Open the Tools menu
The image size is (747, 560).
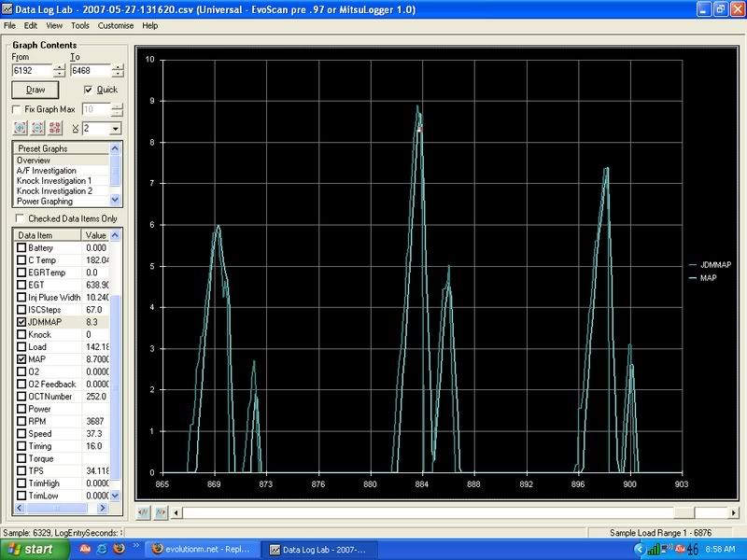click(80, 25)
